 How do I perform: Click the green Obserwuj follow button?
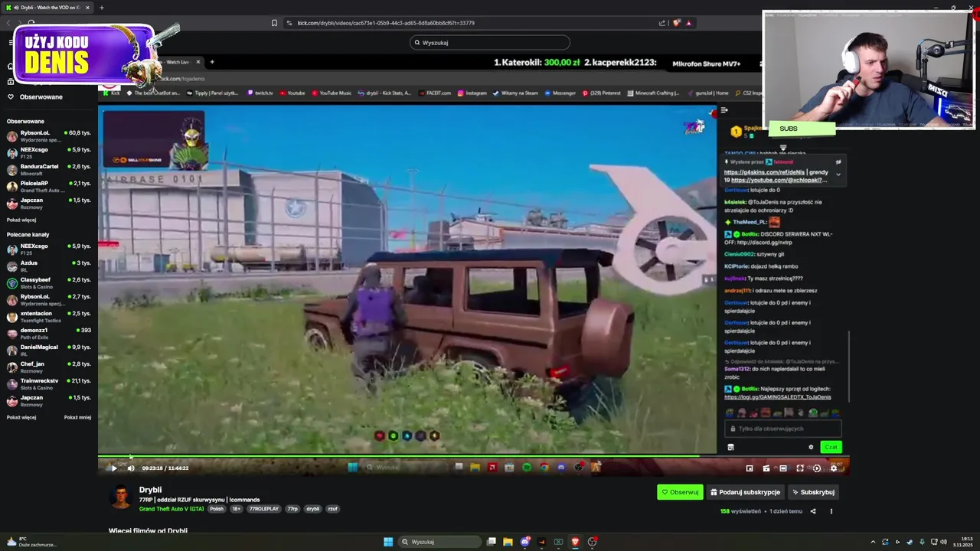pyautogui.click(x=680, y=492)
